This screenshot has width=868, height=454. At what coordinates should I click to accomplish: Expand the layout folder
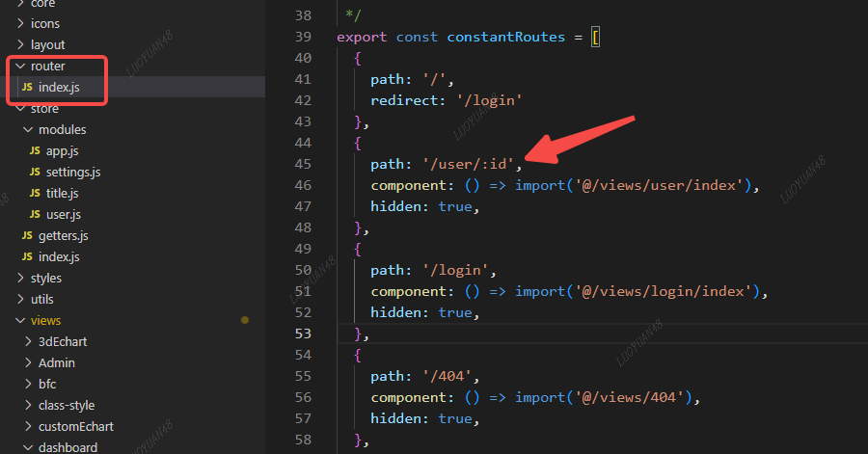(x=20, y=44)
